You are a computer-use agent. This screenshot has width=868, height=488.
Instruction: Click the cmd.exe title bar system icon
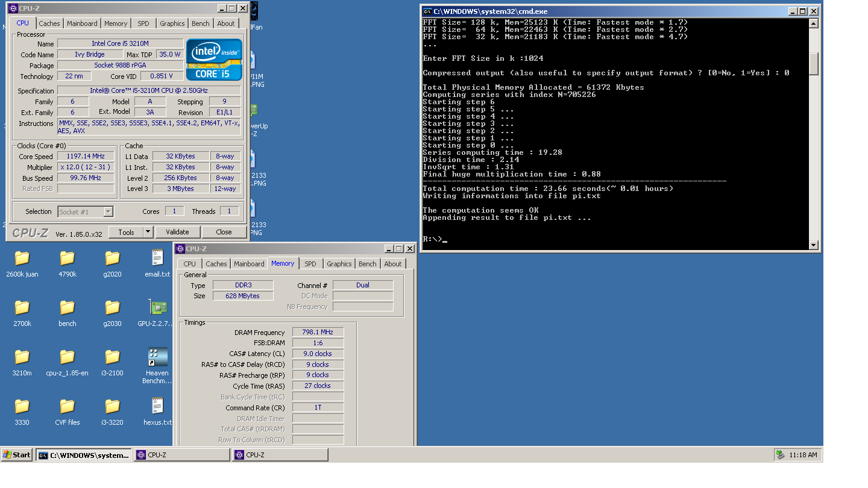(427, 11)
